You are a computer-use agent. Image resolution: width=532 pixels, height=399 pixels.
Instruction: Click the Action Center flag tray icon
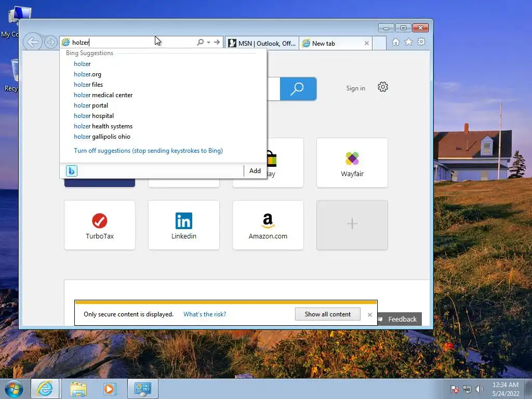(455, 389)
